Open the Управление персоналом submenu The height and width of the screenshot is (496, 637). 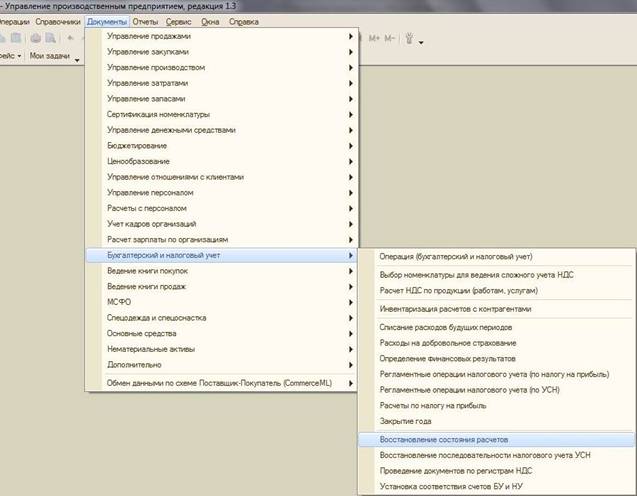[x=222, y=193]
